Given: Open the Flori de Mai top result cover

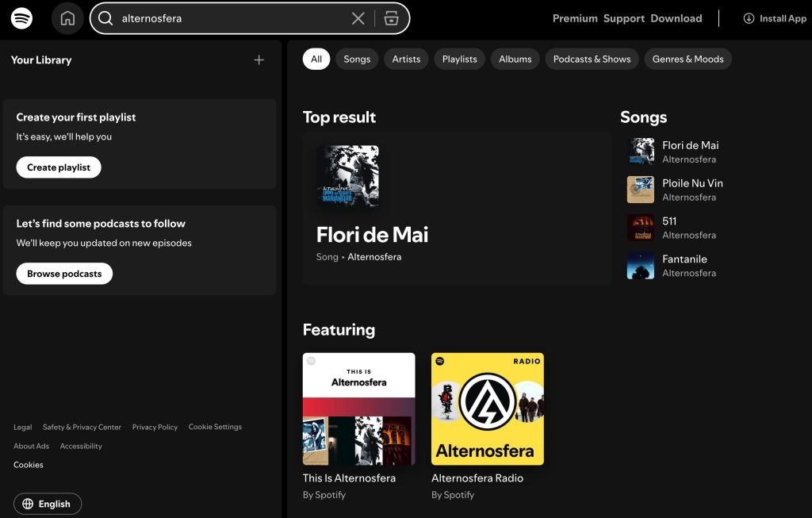Looking at the screenshot, I should (347, 176).
